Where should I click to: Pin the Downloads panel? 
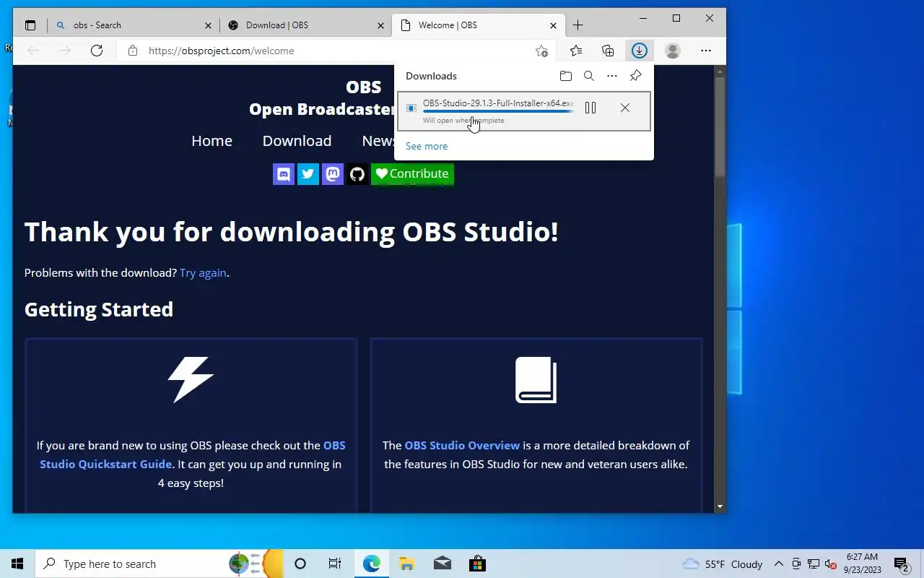635,76
